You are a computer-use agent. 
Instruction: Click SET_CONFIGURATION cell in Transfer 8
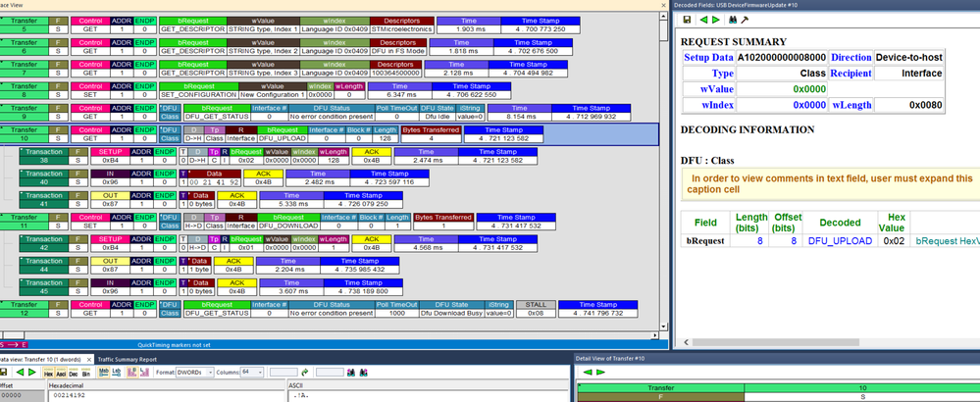[x=199, y=95]
